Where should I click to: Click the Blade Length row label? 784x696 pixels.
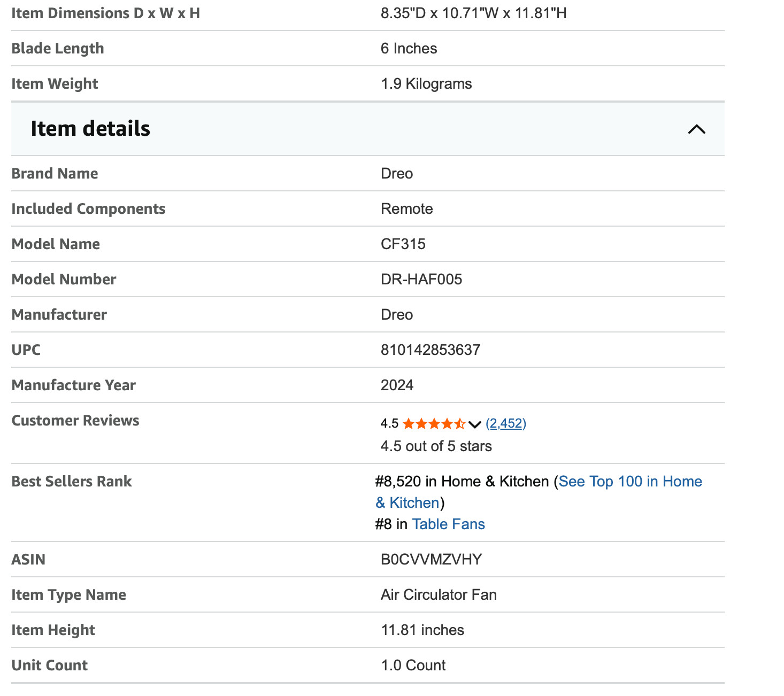[x=58, y=49]
